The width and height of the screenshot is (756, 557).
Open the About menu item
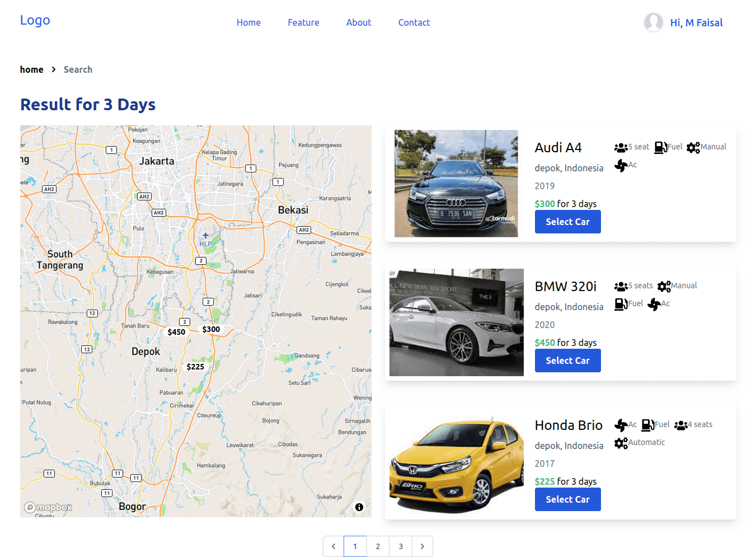point(359,22)
